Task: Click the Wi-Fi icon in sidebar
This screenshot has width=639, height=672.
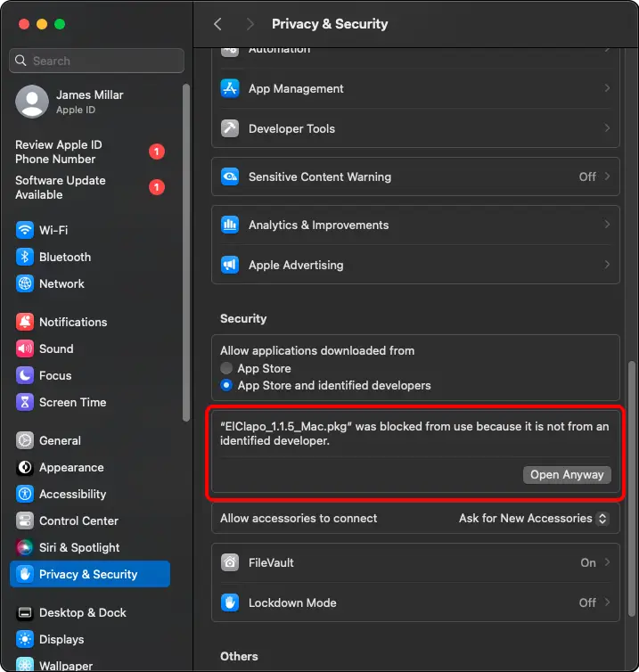Action: point(25,230)
